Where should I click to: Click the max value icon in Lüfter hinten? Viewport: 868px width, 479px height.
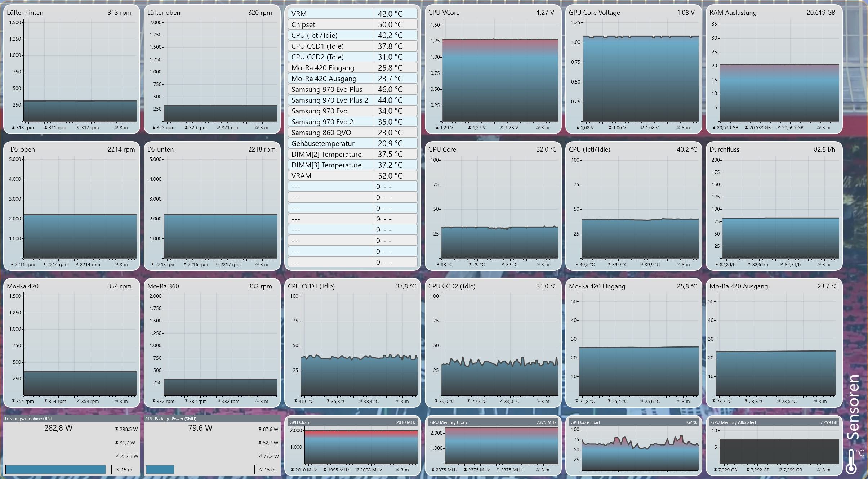13,127
